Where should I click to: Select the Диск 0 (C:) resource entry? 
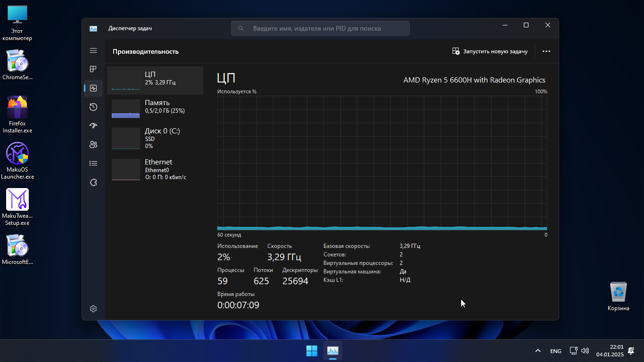click(x=155, y=138)
